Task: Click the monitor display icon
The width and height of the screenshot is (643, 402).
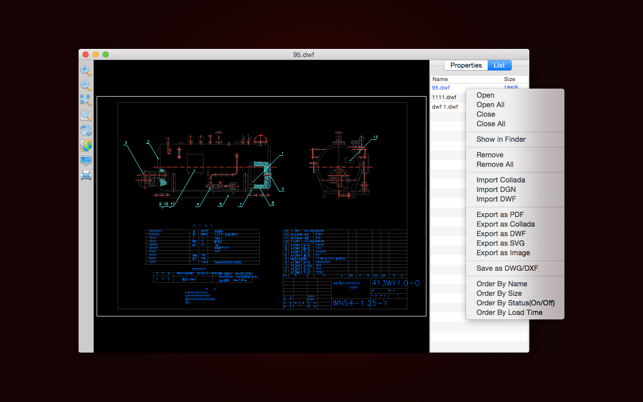Action: pos(86,160)
